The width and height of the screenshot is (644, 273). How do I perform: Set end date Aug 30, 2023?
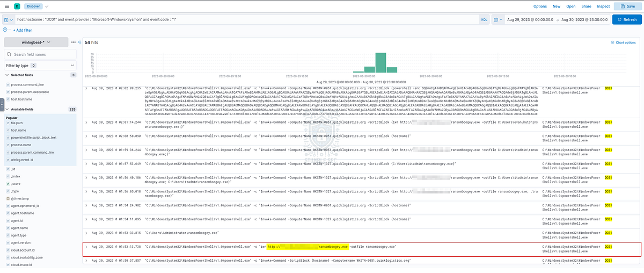point(585,19)
